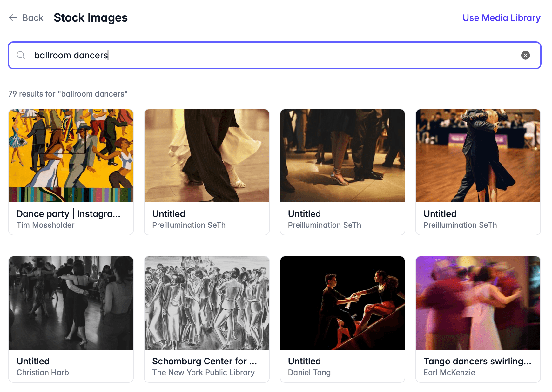Focus the ballroom dancers search input
Viewport: 552px width, 392px height.
[x=274, y=55]
